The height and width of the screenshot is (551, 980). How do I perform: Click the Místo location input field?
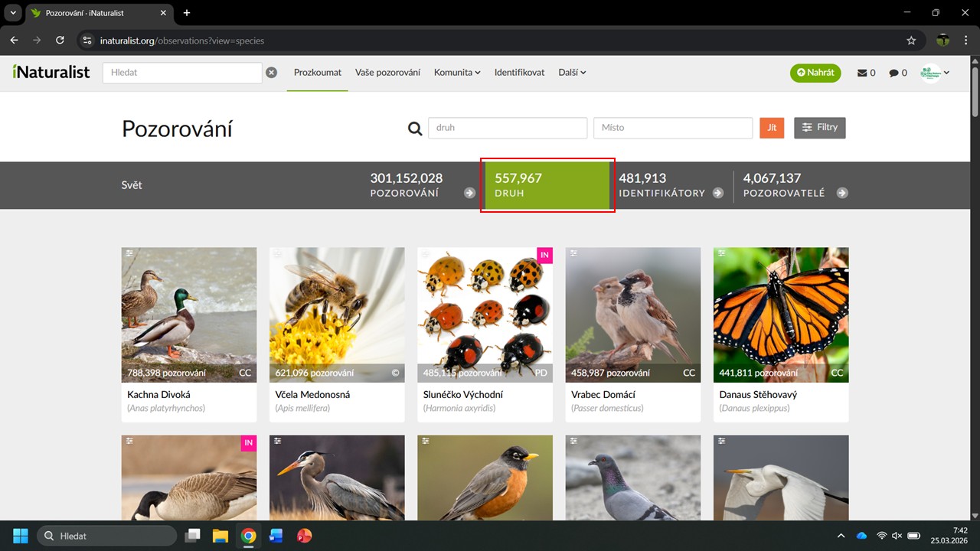(x=672, y=128)
